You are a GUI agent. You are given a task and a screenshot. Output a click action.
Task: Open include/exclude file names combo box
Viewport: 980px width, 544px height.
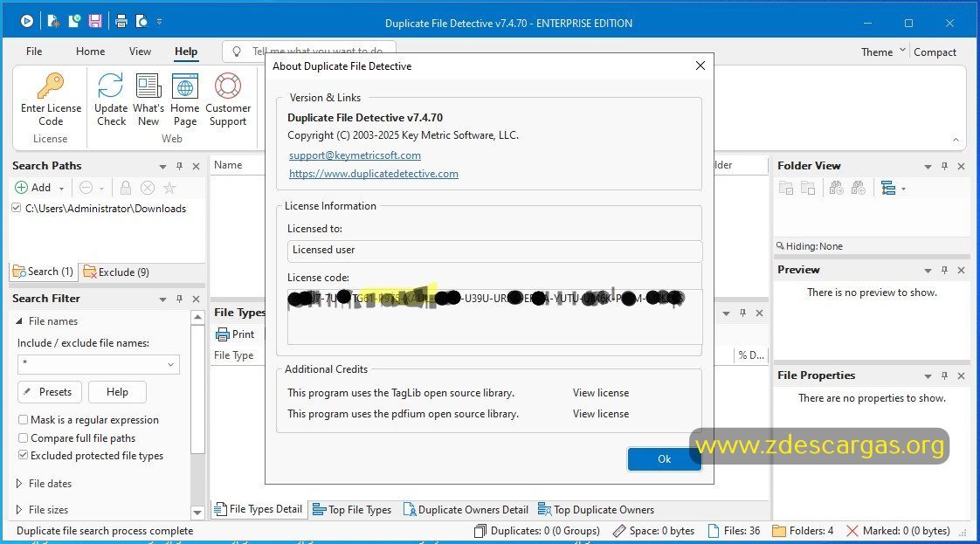click(x=99, y=364)
